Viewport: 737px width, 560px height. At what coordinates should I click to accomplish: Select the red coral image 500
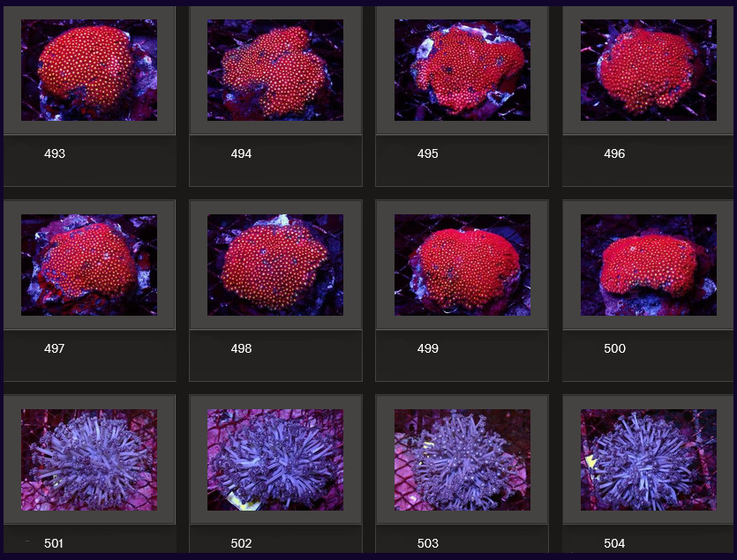tap(649, 265)
